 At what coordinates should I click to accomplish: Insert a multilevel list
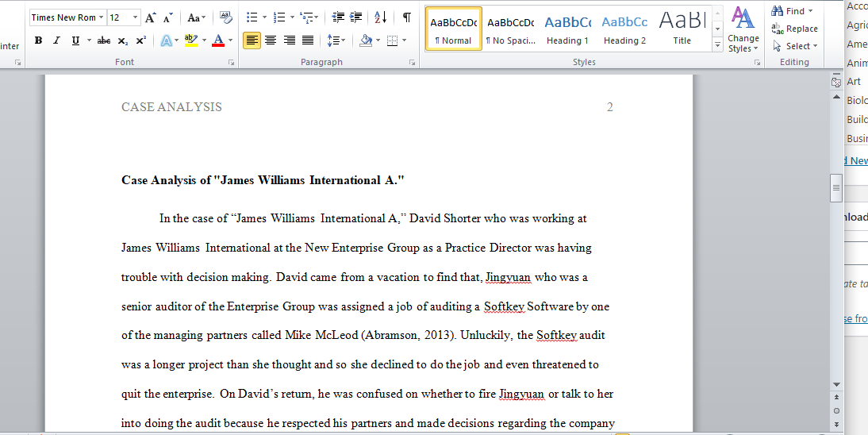305,17
